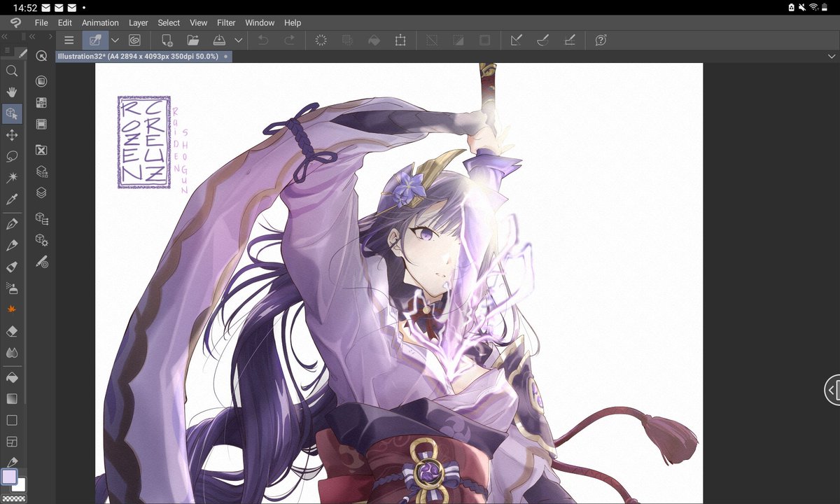
Task: Select the Gradient tool
Action: (12, 398)
